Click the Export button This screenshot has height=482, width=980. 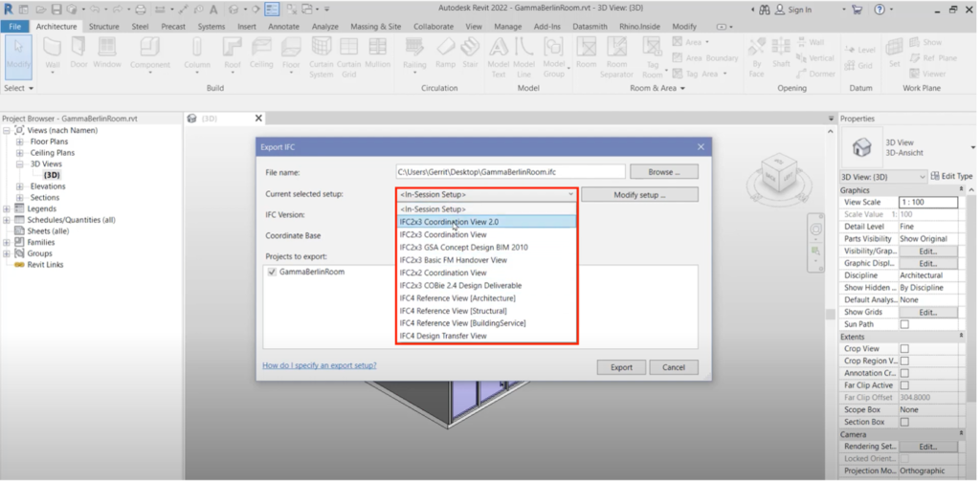(x=621, y=367)
